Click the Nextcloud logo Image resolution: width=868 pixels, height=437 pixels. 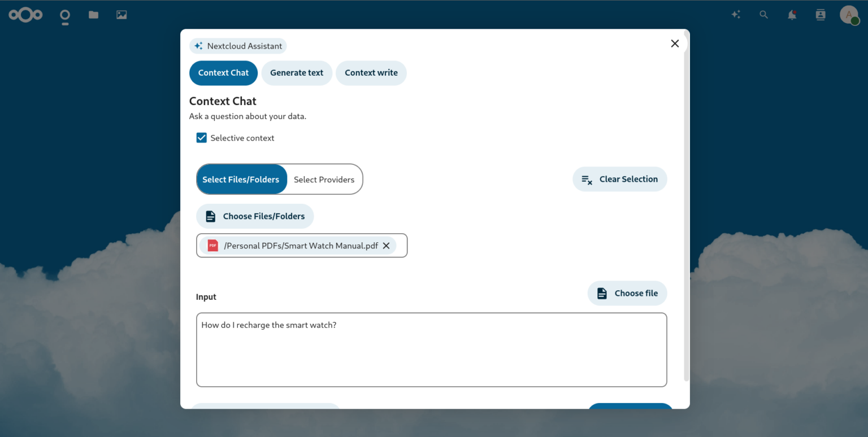tap(25, 15)
